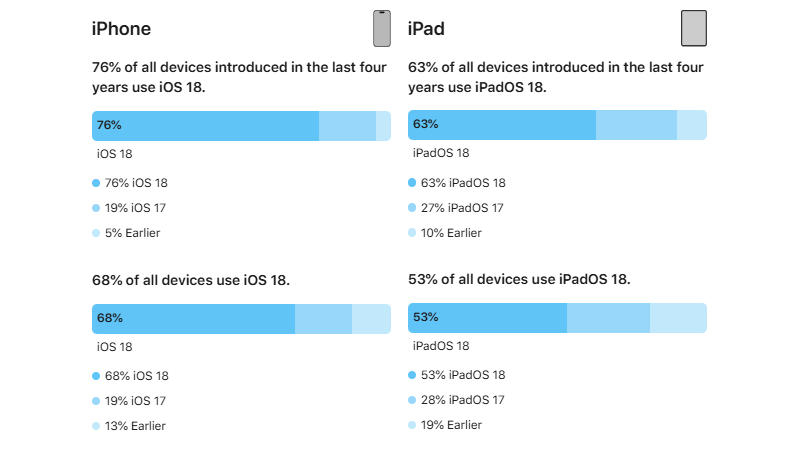Click the "68% iOS 18" legend label
Image resolution: width=800 pixels, height=463 pixels.
136,376
